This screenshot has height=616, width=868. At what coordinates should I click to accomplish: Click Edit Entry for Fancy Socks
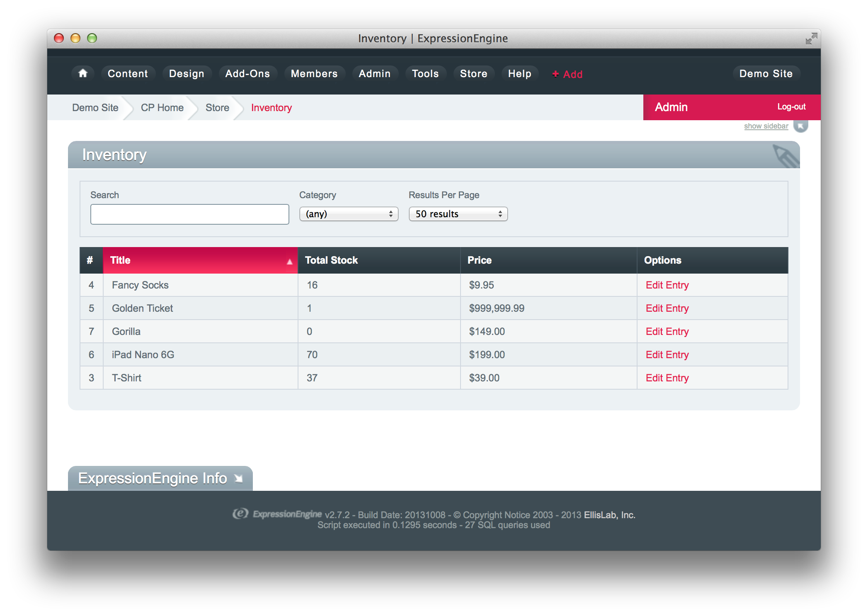[x=667, y=285]
